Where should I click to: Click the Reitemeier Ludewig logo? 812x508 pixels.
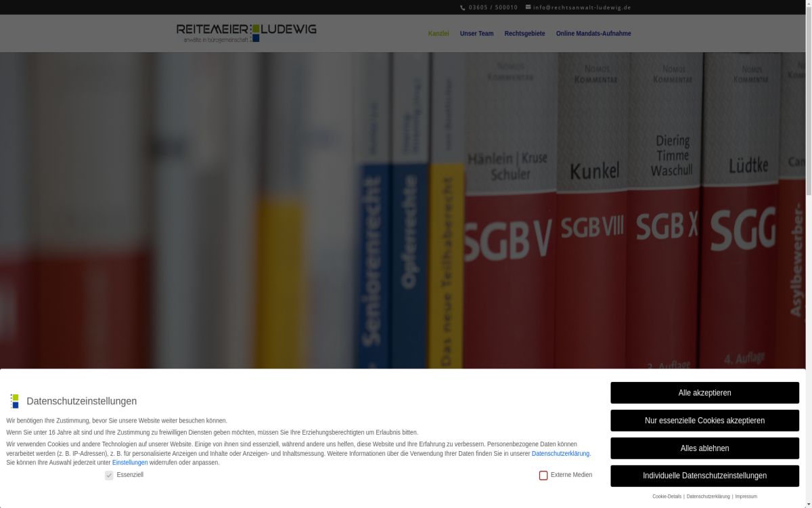pos(246,33)
